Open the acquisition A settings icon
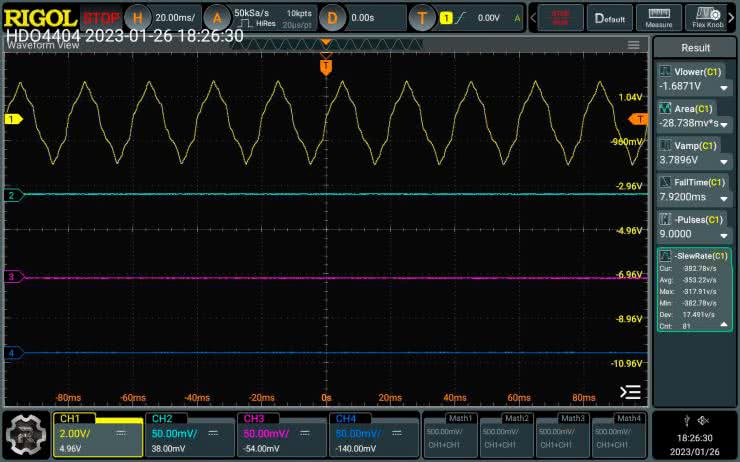 pos(217,17)
